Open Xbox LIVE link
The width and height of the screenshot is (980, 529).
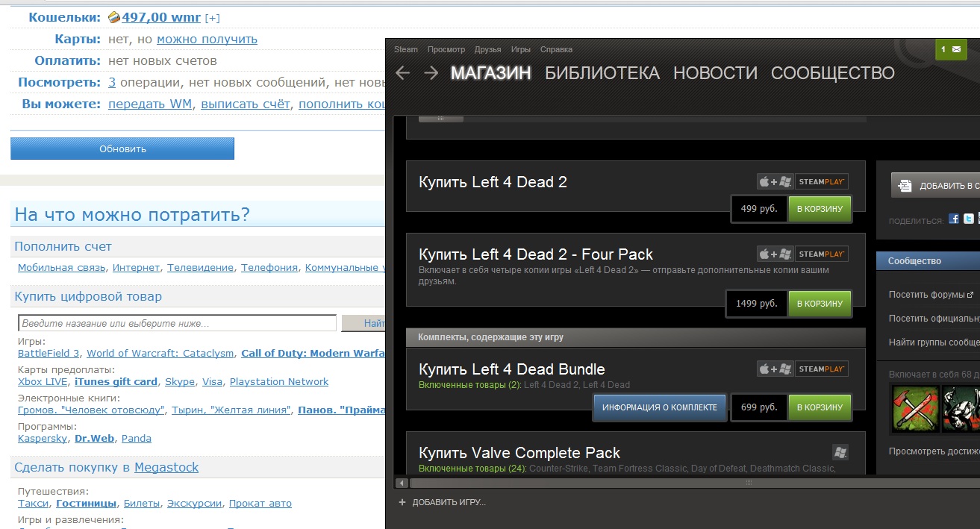pos(41,381)
